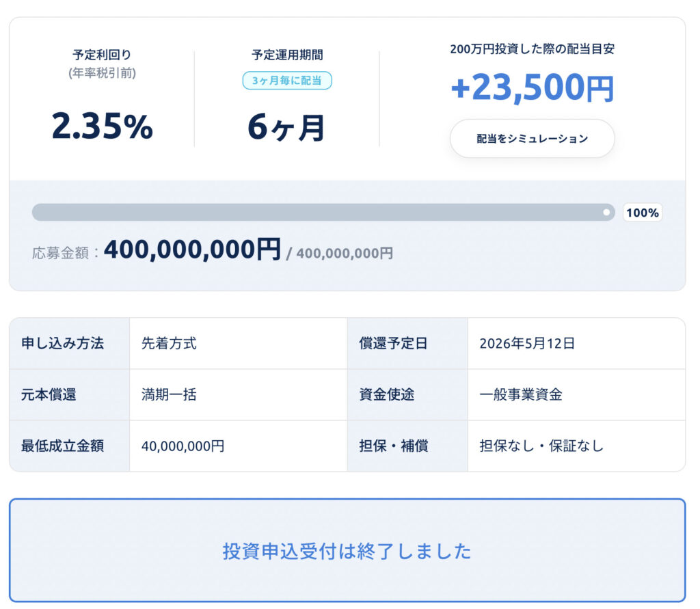Click the 投資申込受付は終了しました banner button
This screenshot has width=700, height=609.
pos(347,551)
